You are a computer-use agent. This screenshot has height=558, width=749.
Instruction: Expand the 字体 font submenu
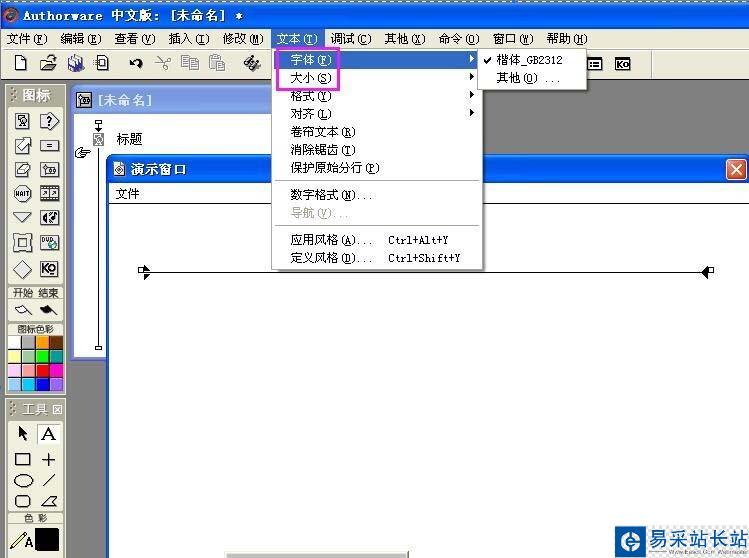tap(377, 60)
